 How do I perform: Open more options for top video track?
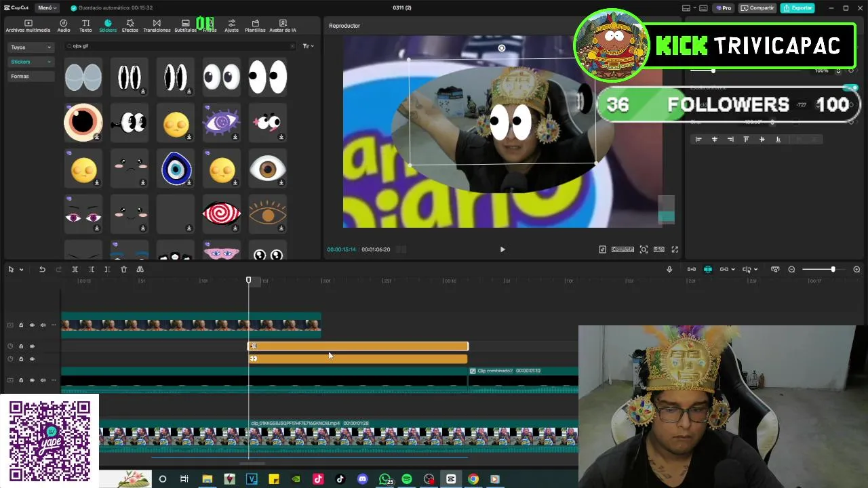(x=54, y=325)
